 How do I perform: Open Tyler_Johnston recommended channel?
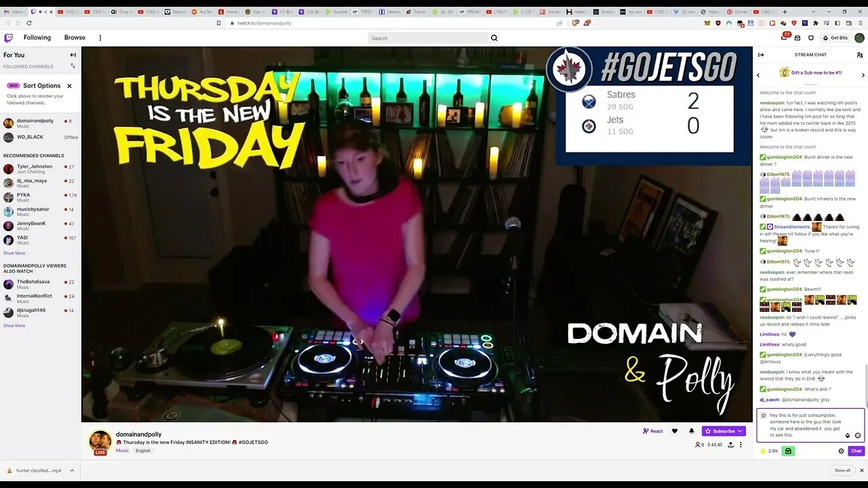(x=41, y=169)
